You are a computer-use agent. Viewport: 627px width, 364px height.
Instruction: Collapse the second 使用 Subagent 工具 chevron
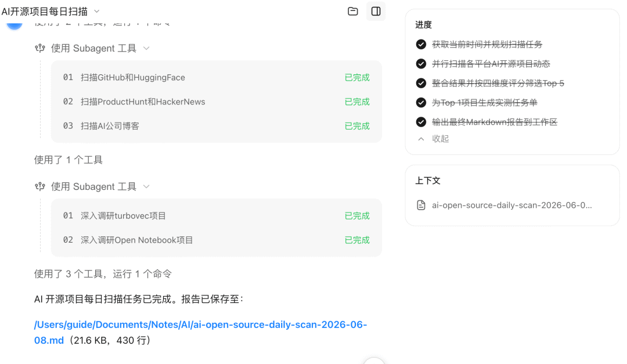coord(146,186)
